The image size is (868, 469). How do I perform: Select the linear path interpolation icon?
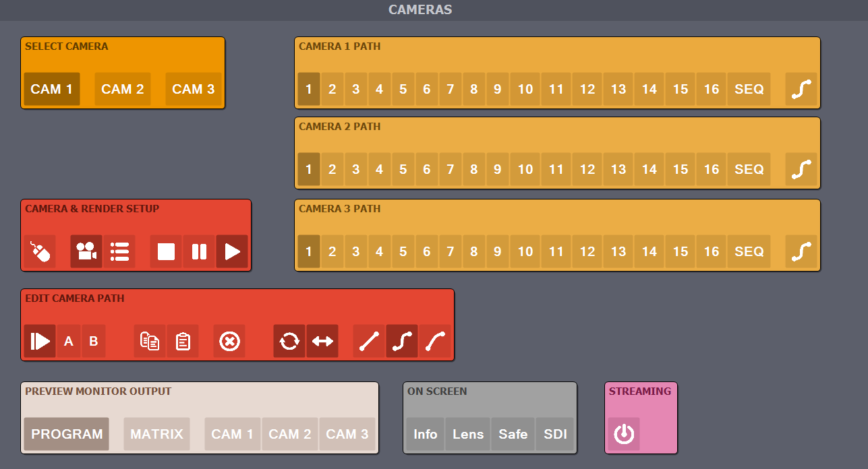[369, 342]
